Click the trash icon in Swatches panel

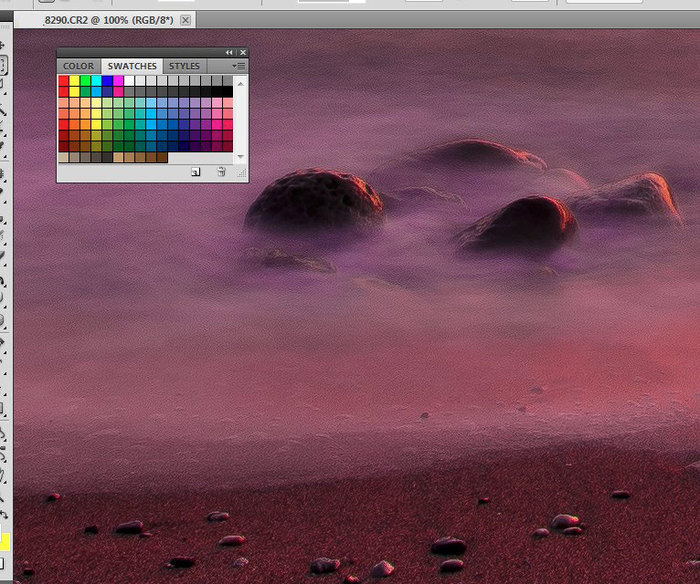tap(221, 172)
